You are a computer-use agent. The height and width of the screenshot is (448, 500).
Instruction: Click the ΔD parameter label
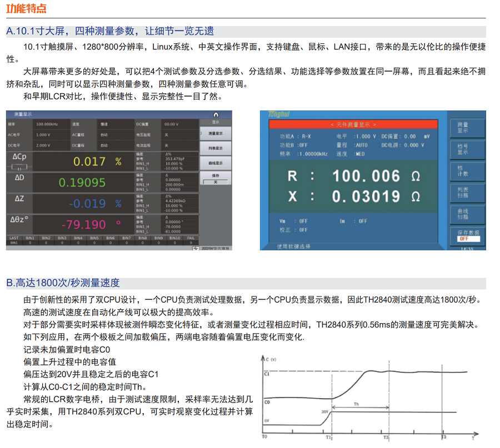coord(19,178)
